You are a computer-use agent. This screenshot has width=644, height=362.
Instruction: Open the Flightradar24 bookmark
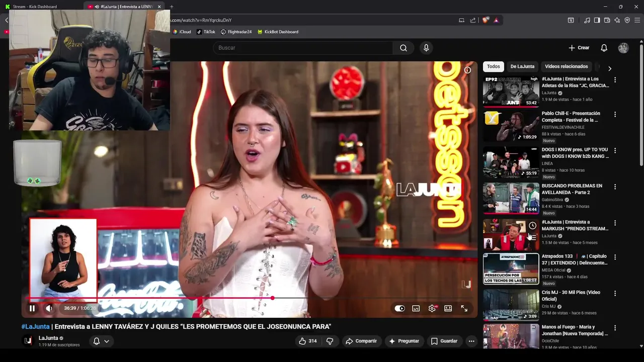pos(236,32)
